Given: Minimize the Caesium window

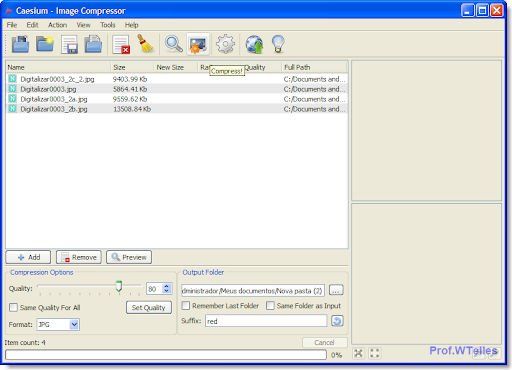Looking at the screenshot, I should coord(468,10).
